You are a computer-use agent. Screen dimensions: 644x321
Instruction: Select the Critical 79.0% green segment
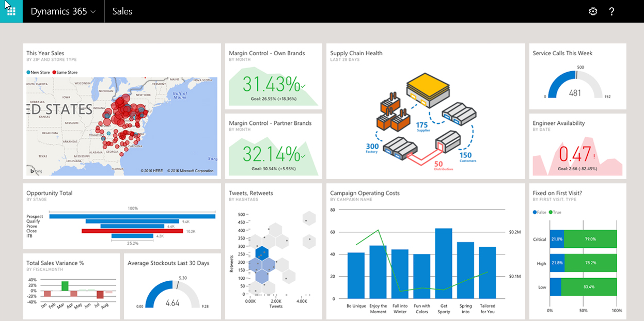point(590,239)
